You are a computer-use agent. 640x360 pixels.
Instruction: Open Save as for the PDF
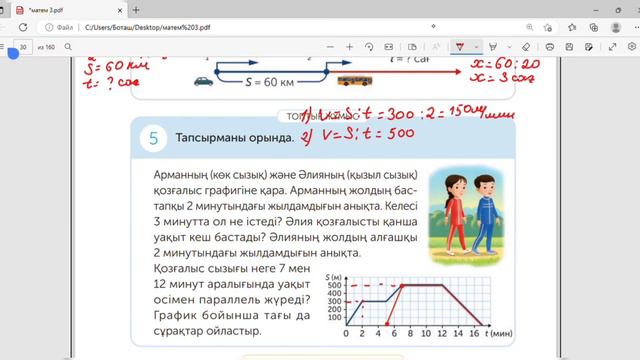[589, 47]
